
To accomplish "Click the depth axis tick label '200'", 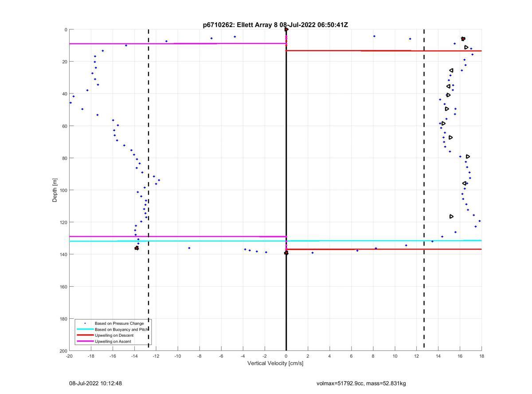I will click(x=63, y=351).
